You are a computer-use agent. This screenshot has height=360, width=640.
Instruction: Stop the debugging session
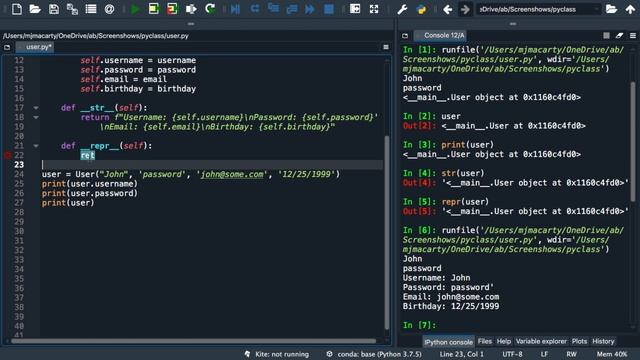(x=329, y=9)
